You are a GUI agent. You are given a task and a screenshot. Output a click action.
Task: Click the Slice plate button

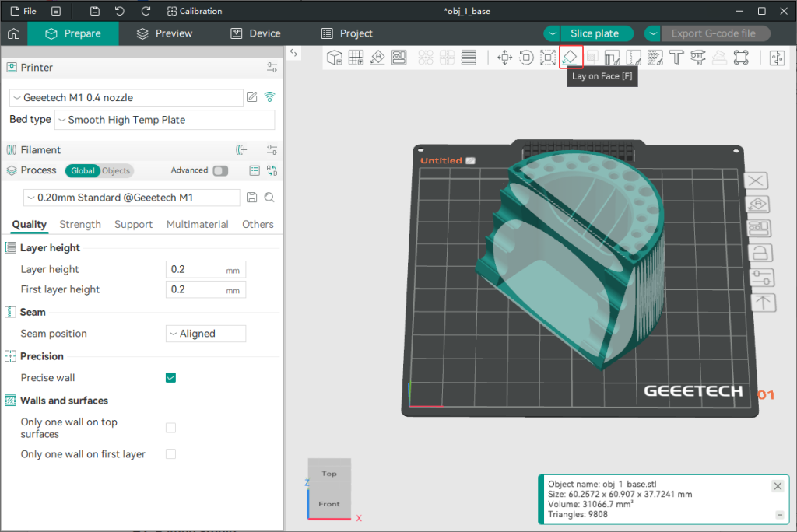point(595,33)
